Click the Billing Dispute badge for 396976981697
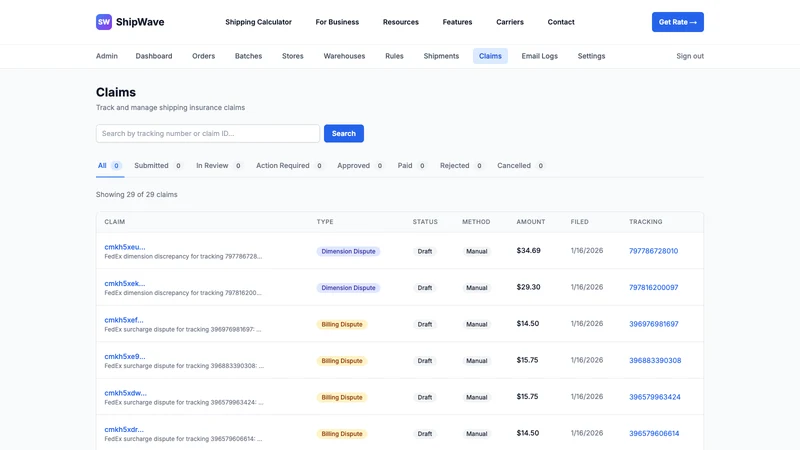Viewport: 800px width, 450px height. point(342,324)
